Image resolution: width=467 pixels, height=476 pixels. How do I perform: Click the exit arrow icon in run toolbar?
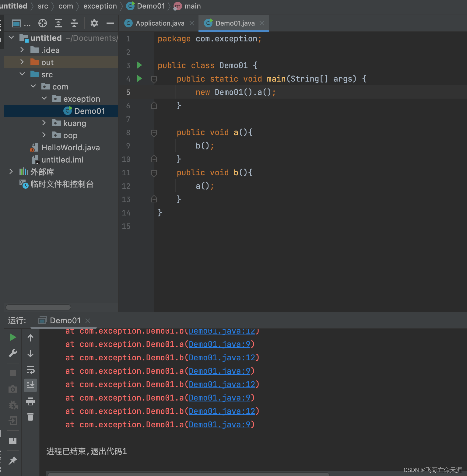coord(13,421)
